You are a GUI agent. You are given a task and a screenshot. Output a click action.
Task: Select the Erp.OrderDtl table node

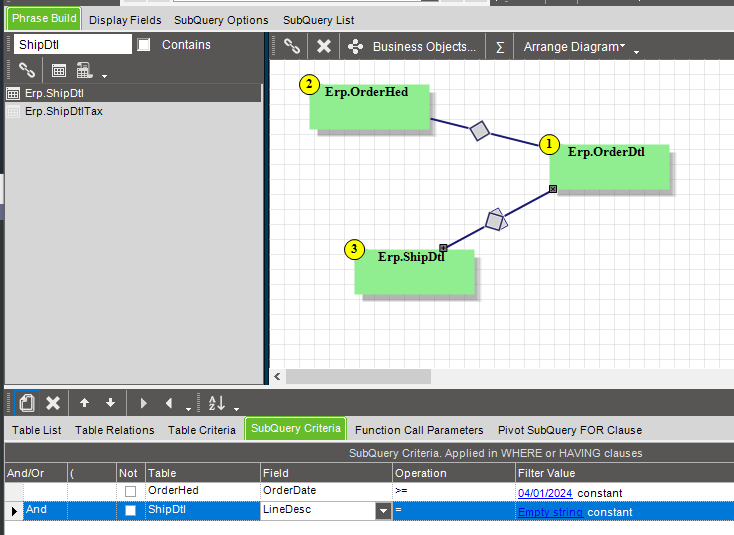609,167
